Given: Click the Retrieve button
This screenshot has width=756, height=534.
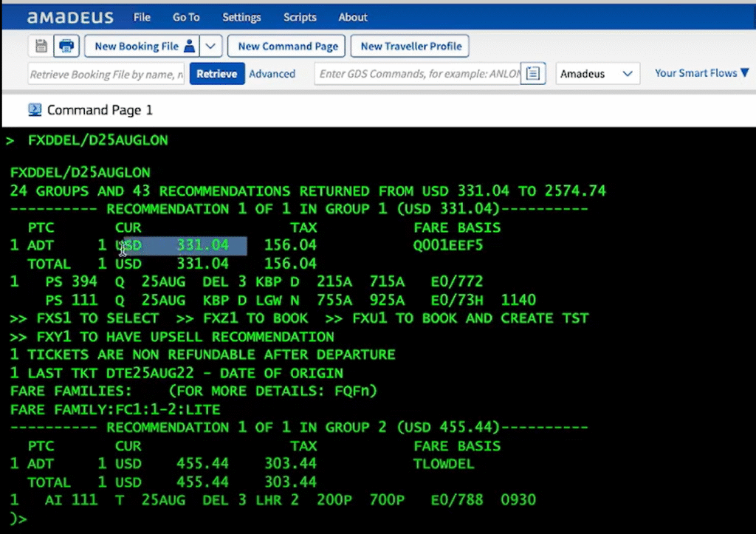Looking at the screenshot, I should point(217,74).
